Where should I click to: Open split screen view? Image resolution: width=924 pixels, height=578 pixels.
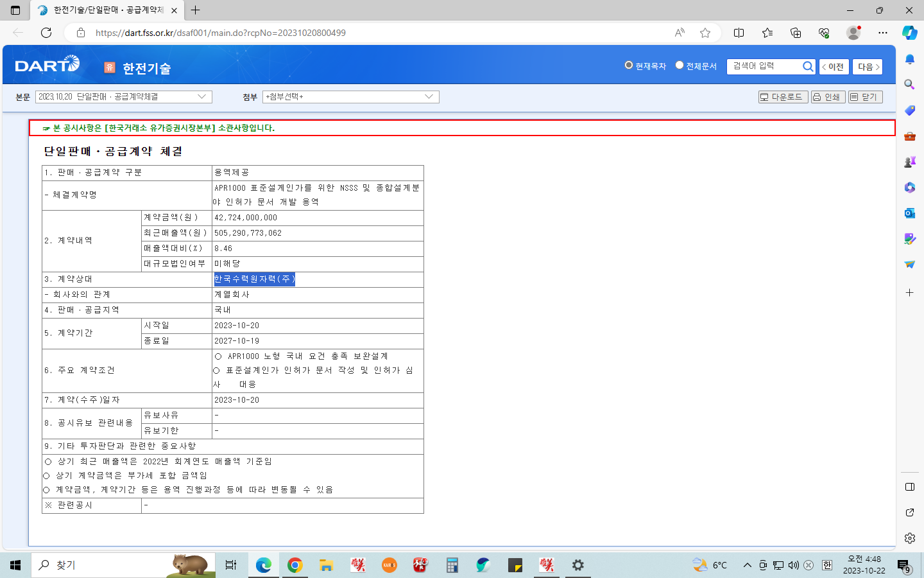click(x=739, y=33)
